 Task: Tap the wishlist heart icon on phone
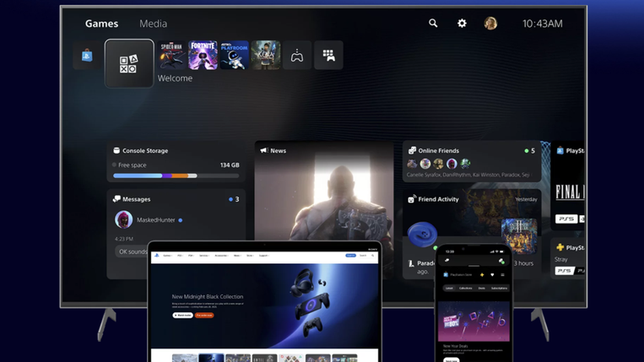coord(492,274)
